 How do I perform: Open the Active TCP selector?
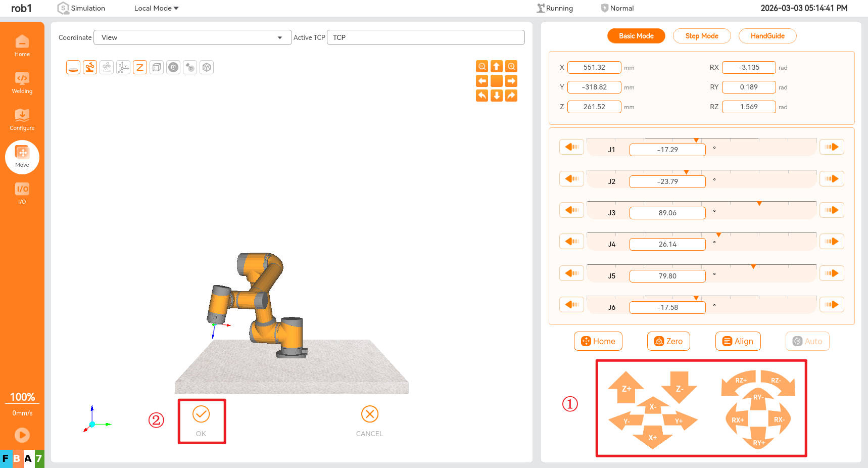coord(425,37)
